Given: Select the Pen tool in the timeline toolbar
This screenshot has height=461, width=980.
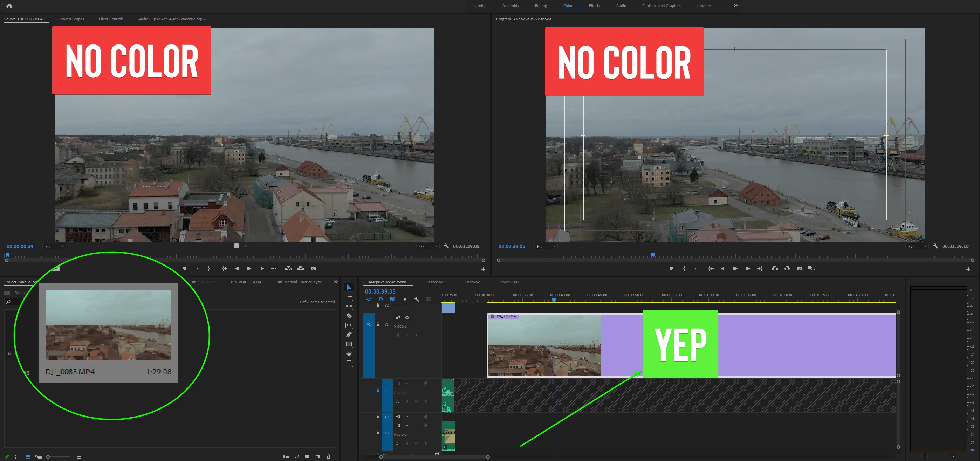Looking at the screenshot, I should [x=349, y=334].
